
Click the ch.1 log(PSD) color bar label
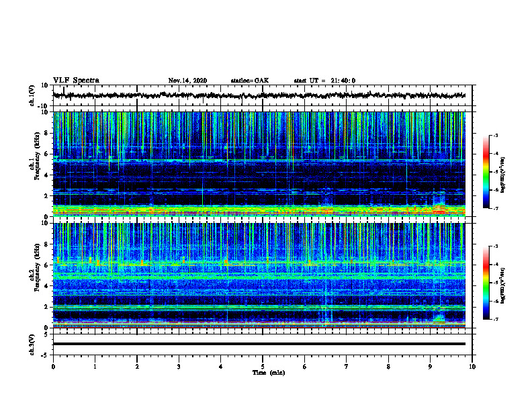tap(503, 175)
